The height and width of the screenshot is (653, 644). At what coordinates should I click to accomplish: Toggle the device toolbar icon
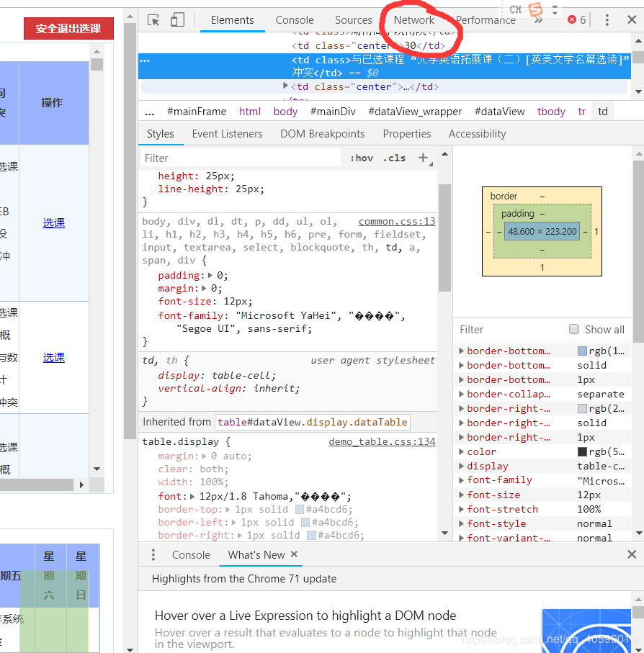click(177, 20)
